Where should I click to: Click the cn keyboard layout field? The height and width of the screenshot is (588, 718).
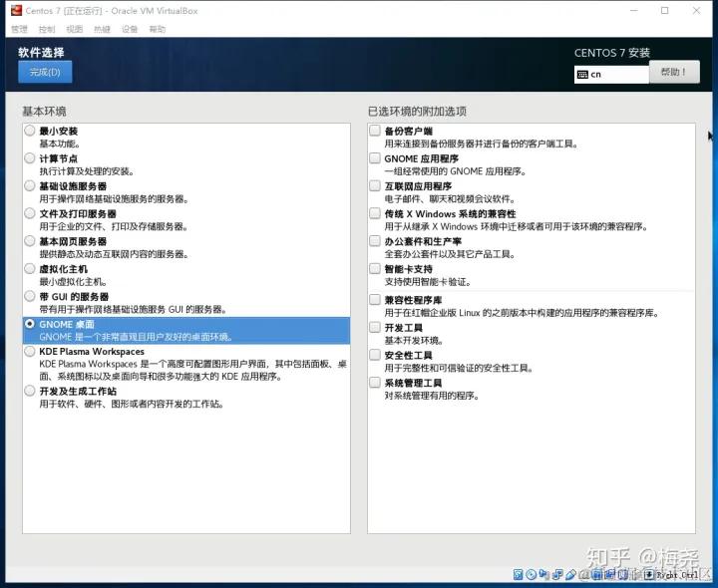611,75
